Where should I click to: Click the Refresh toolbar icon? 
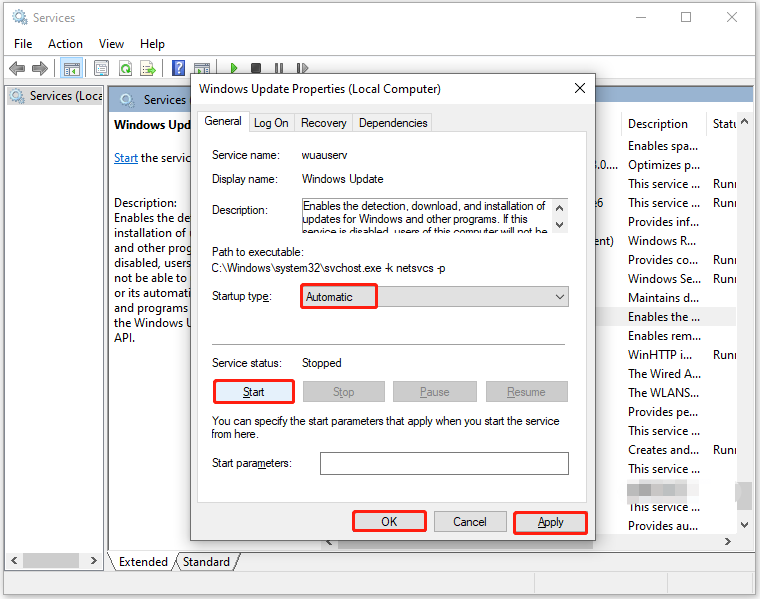pos(126,68)
